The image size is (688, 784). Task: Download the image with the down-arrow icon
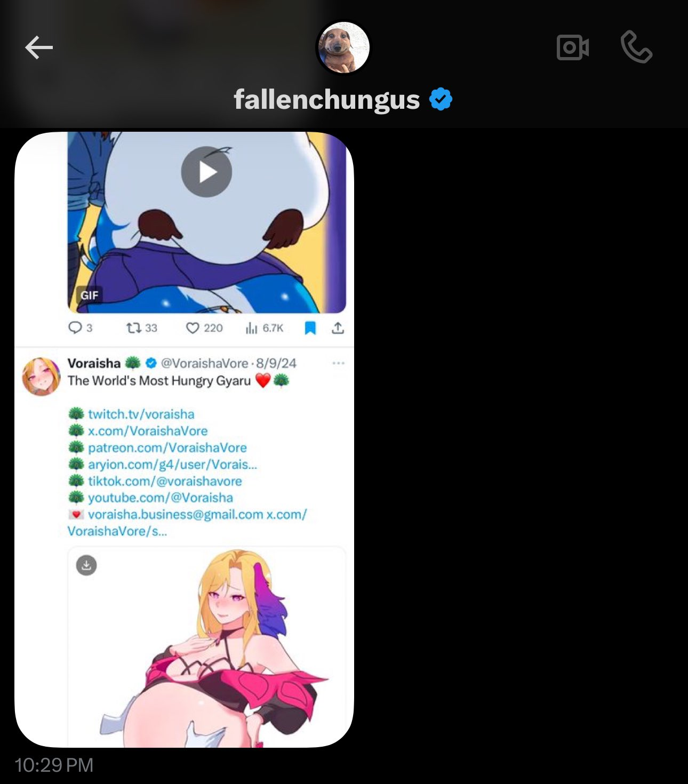click(x=86, y=565)
